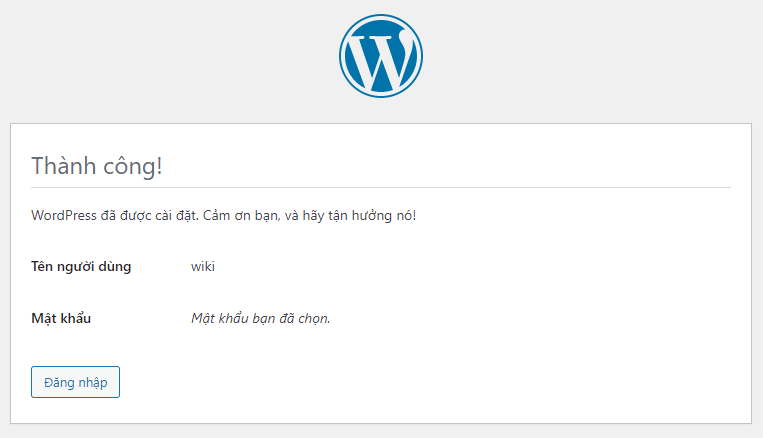Click the WordPress logo icon
763x438 pixels.
pyautogui.click(x=381, y=56)
